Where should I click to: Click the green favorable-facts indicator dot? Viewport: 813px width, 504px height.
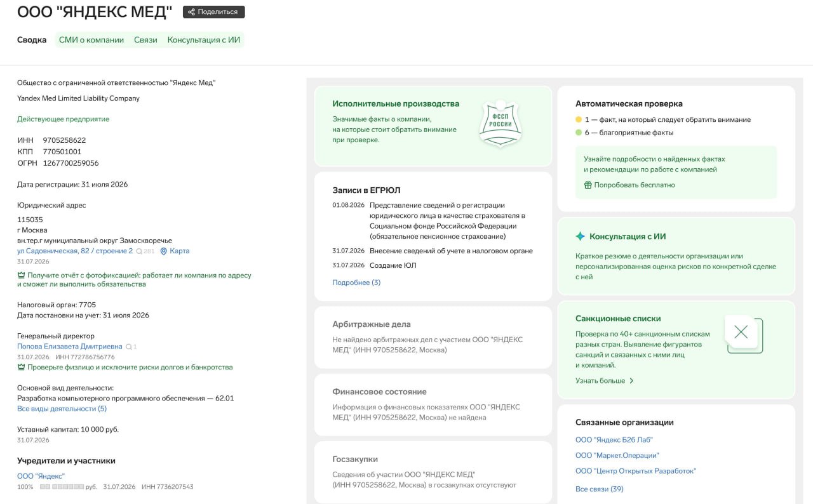pyautogui.click(x=579, y=133)
